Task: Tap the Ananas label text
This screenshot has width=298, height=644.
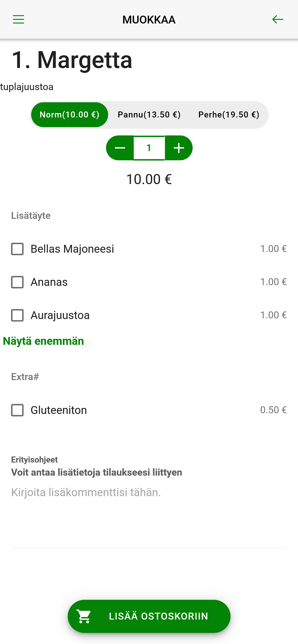Action: (x=49, y=282)
